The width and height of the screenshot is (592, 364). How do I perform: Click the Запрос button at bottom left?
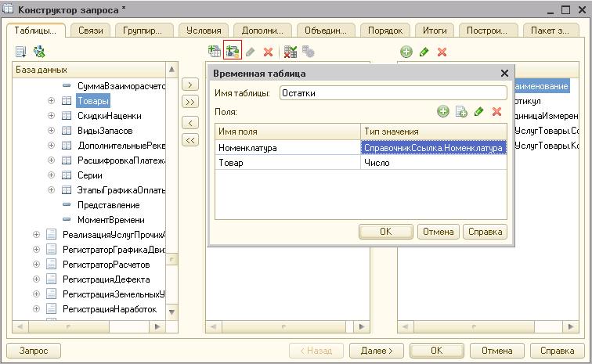click(x=34, y=351)
